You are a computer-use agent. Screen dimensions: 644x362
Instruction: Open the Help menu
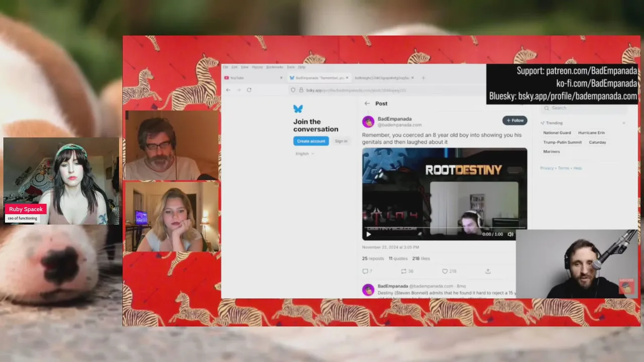(302, 67)
